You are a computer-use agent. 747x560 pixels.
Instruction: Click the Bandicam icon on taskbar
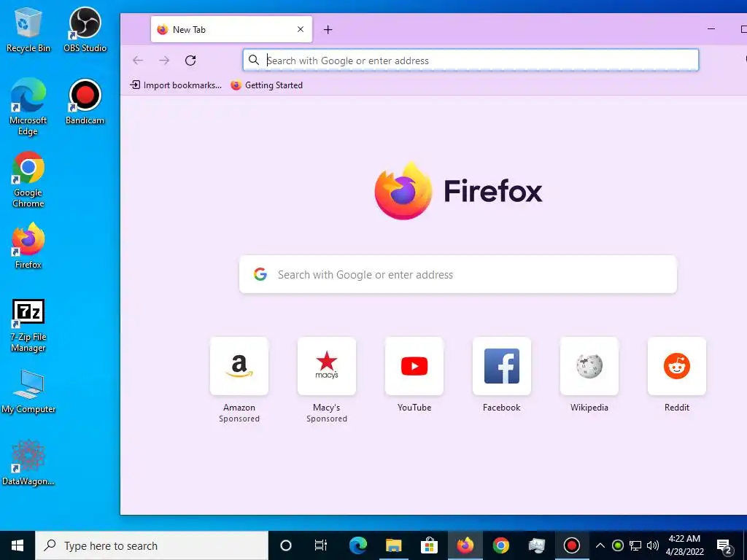pyautogui.click(x=572, y=545)
